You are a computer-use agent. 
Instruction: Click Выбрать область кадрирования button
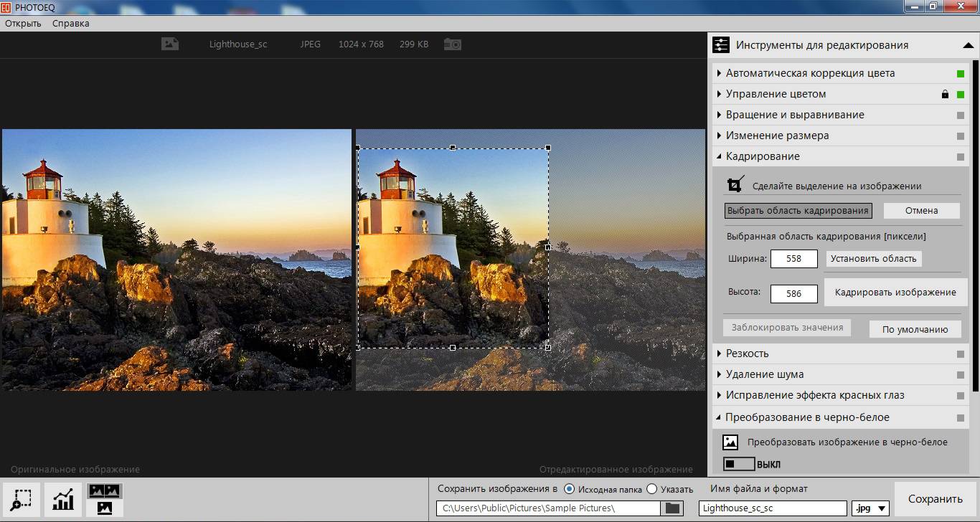798,211
